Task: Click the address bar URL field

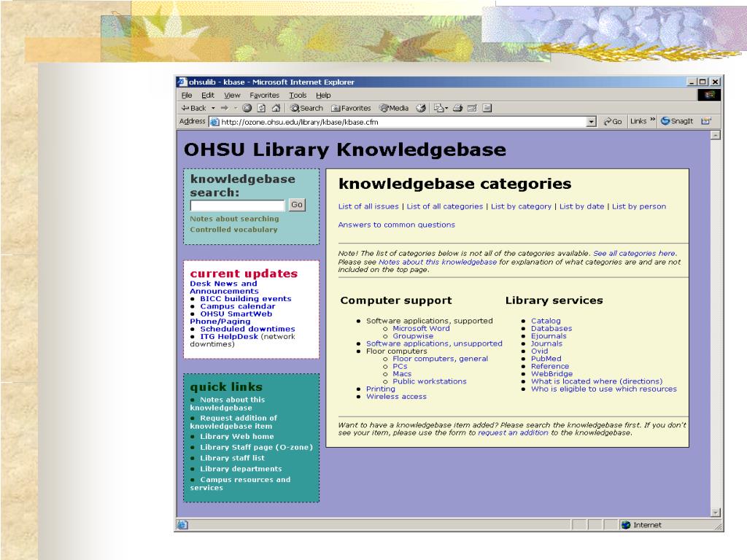Action: coord(403,122)
